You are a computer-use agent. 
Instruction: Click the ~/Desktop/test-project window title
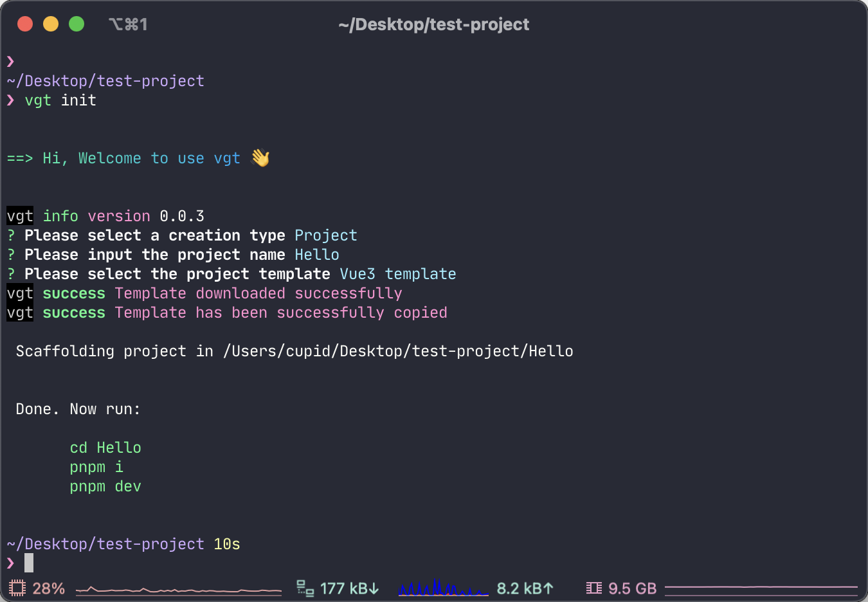point(434,24)
